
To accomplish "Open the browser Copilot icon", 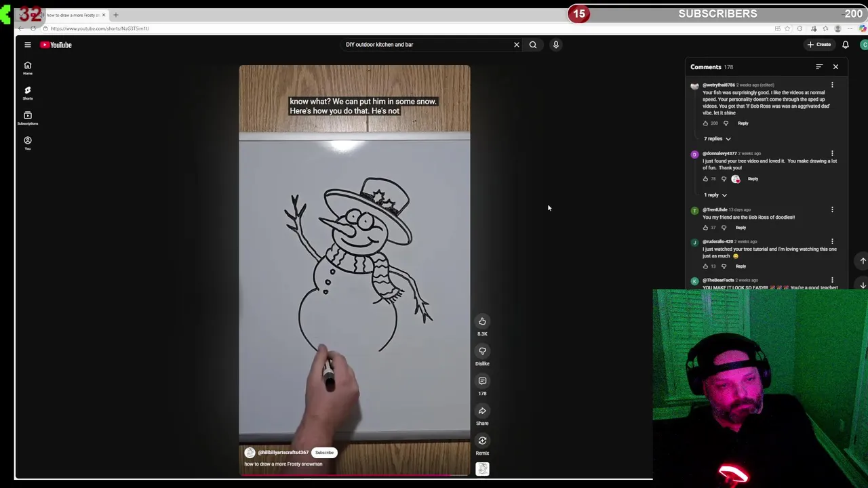I will pos(863,28).
